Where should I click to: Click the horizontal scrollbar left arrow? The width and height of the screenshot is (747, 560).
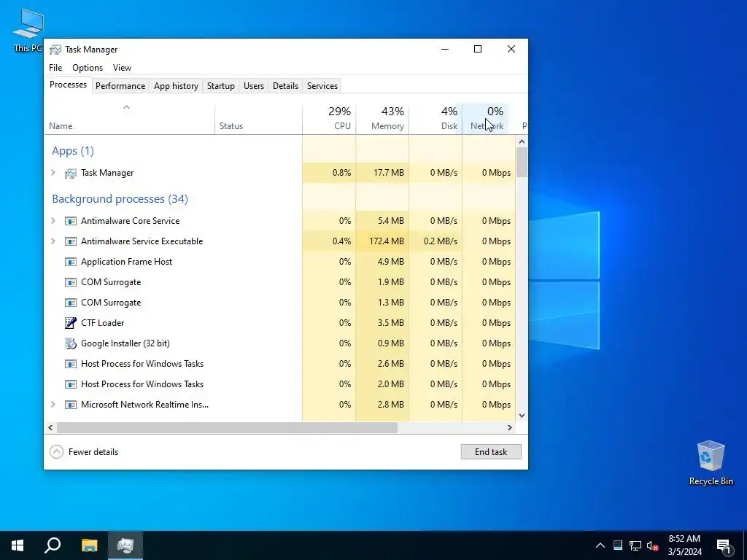pyautogui.click(x=50, y=427)
